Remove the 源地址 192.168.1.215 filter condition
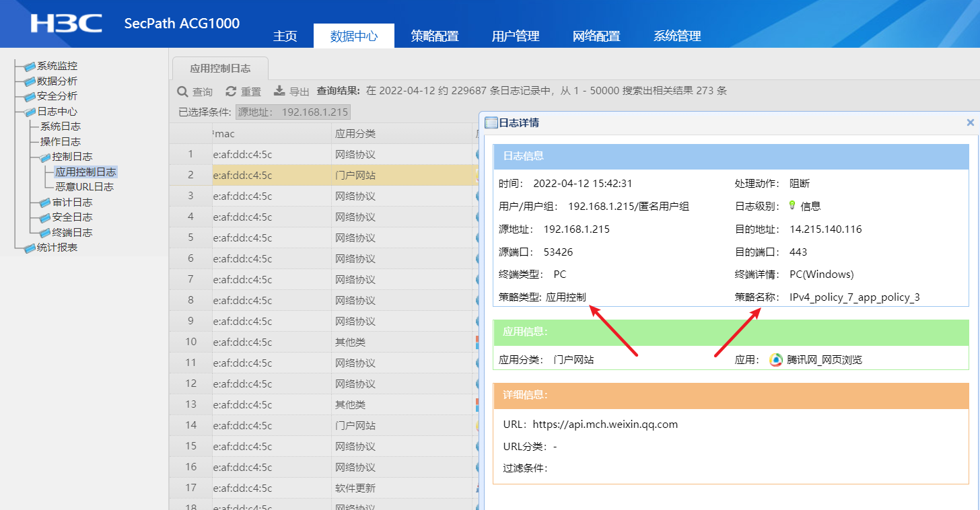 click(292, 112)
